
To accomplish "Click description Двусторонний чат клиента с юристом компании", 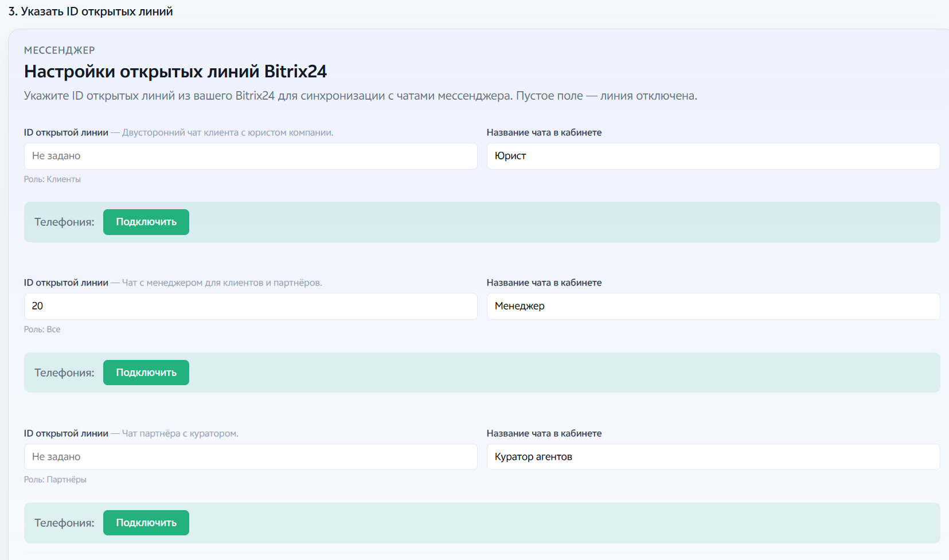I will point(228,132).
